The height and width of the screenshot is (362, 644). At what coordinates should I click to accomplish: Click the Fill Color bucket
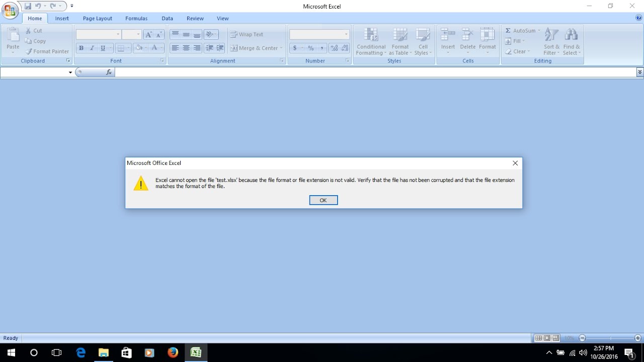click(x=139, y=48)
